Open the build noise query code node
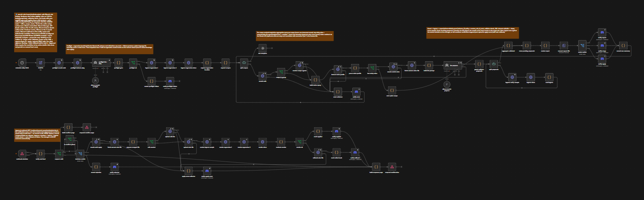 point(315,80)
